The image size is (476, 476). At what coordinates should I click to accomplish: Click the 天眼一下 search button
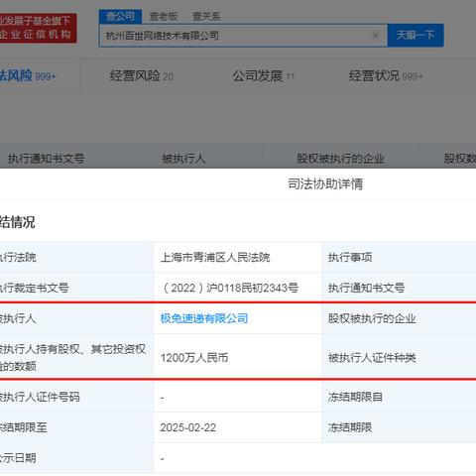point(416,35)
